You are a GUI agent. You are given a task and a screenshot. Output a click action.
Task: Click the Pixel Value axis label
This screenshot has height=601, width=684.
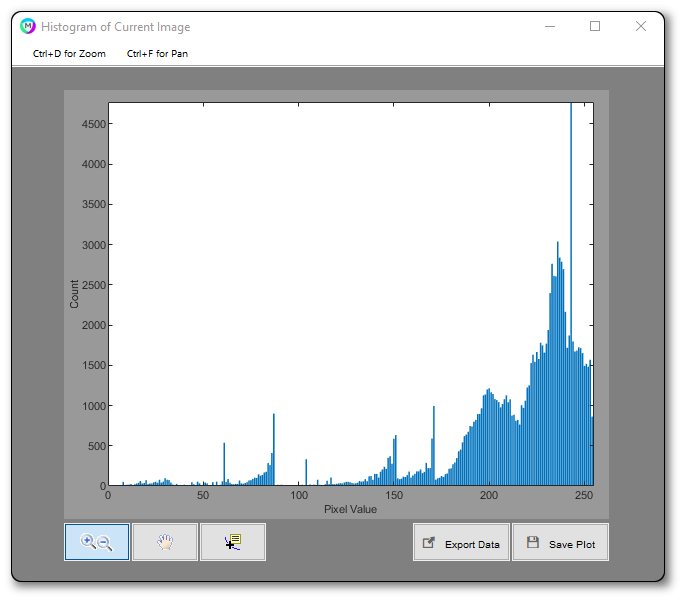(350, 509)
